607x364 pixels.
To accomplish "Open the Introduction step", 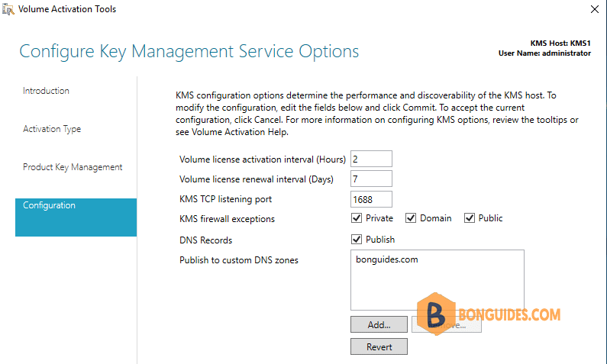I will (46, 91).
